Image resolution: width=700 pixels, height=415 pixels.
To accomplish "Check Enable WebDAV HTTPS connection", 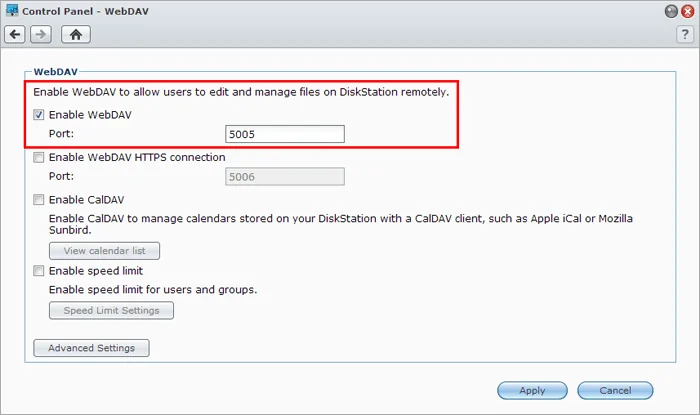I will (x=39, y=157).
